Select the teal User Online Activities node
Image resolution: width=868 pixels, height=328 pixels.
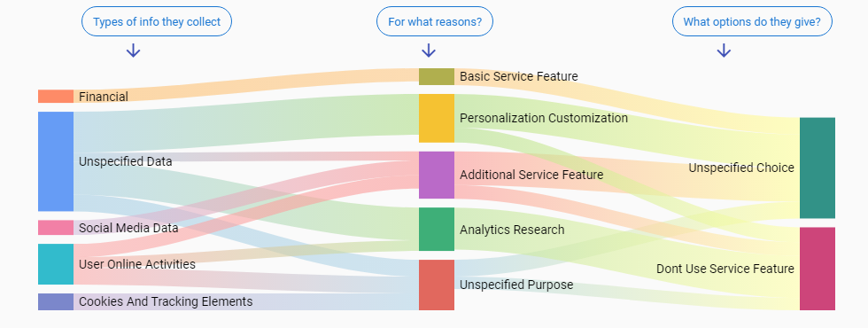tap(55, 264)
